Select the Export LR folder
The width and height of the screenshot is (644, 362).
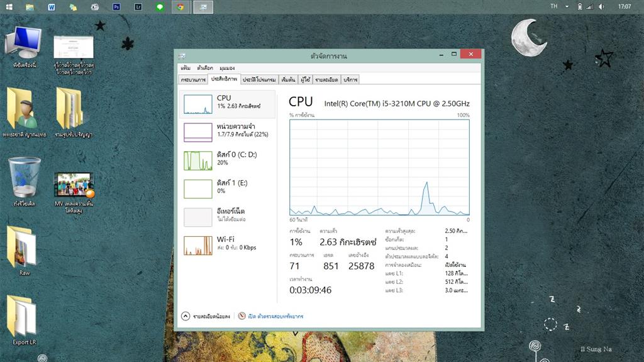23,320
